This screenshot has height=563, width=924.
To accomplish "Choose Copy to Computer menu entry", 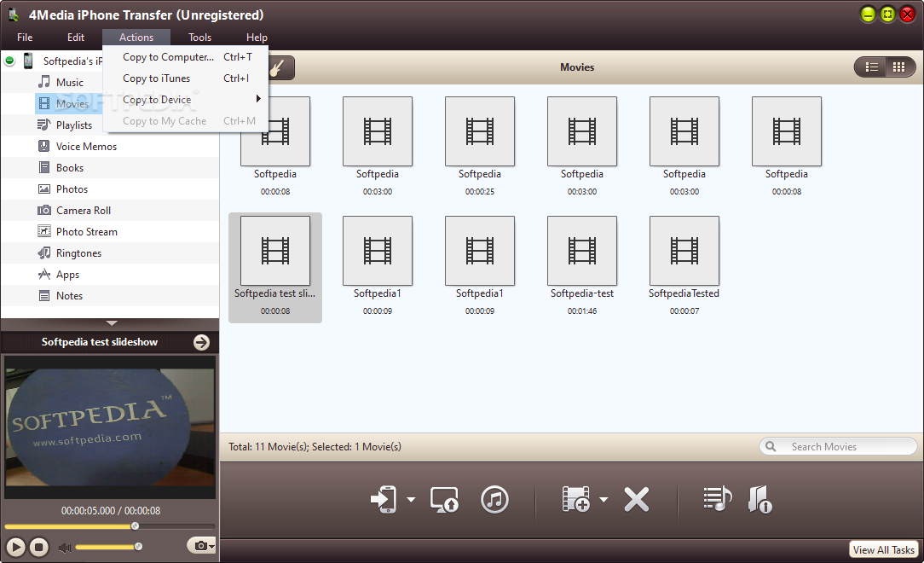I will [x=186, y=56].
